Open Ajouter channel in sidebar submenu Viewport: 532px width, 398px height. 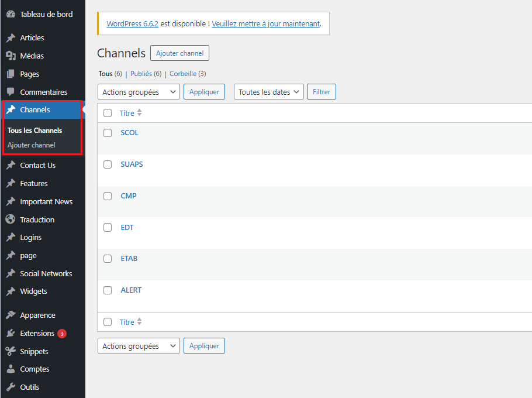coord(32,145)
